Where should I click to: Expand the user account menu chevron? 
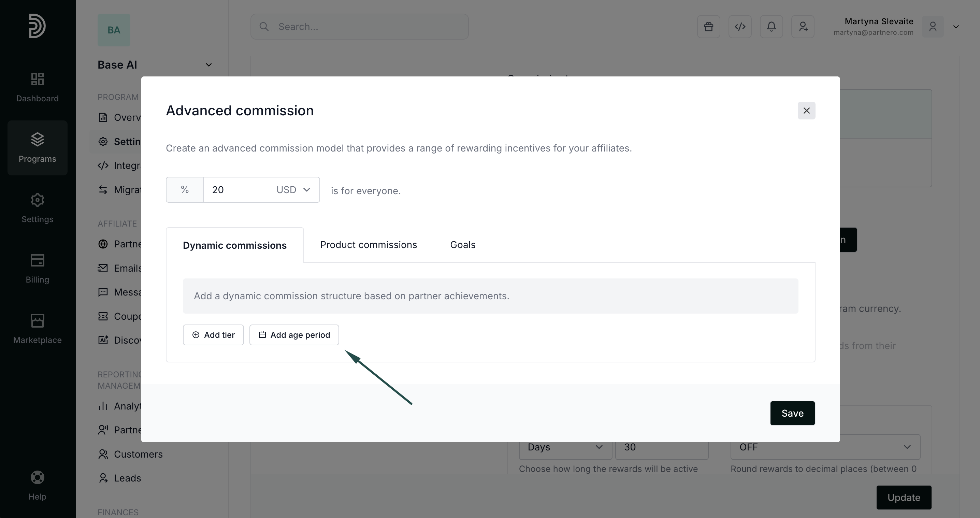click(956, 27)
